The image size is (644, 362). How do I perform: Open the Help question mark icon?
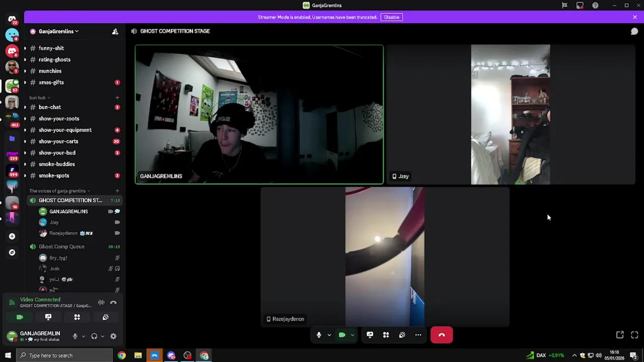[x=595, y=6]
